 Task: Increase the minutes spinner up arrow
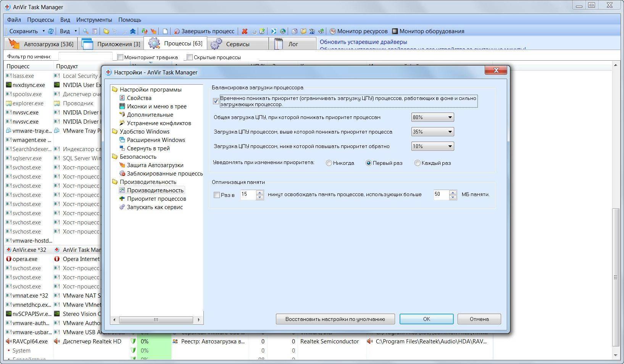(x=260, y=193)
